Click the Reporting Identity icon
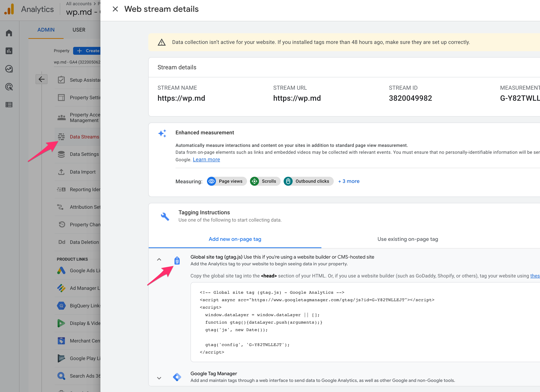The height and width of the screenshot is (392, 540). point(61,190)
